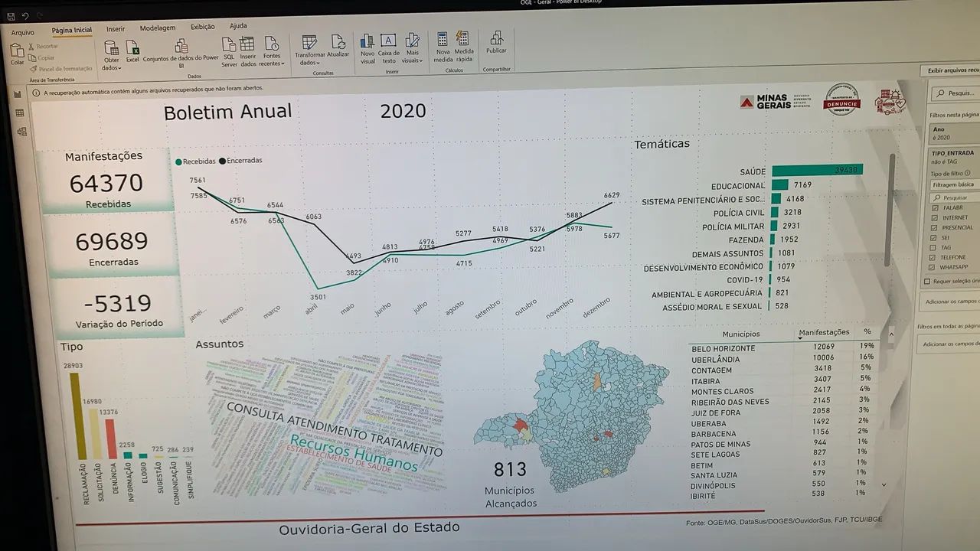Image resolution: width=980 pixels, height=551 pixels.
Task: Toggle the SEI filter checkbox
Action: [x=935, y=237]
